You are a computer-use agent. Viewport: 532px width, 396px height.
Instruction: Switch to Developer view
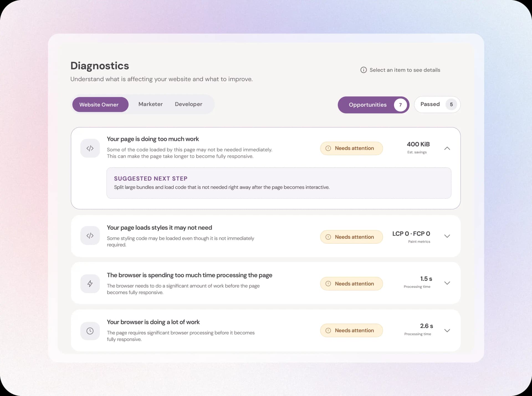tap(188, 104)
